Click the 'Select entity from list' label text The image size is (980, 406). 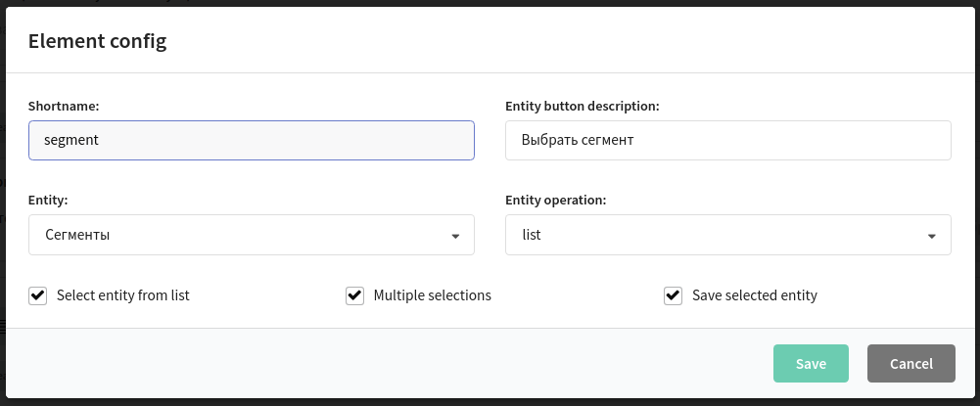[x=123, y=295]
